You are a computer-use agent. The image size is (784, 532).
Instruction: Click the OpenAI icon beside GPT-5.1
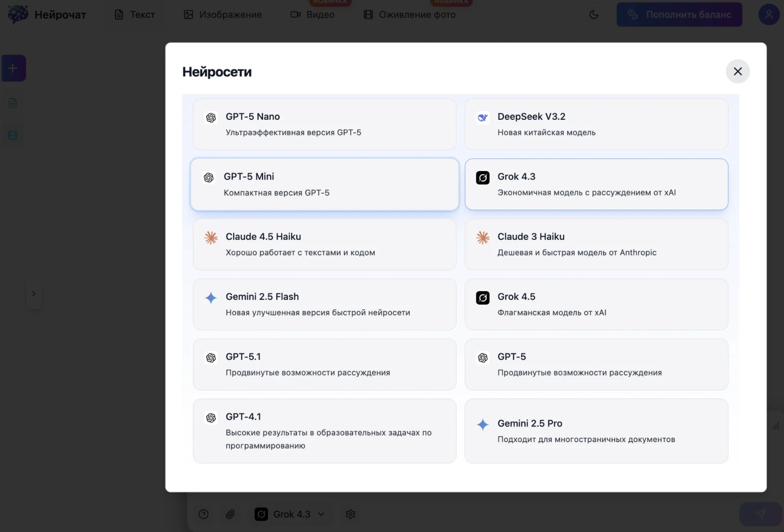click(x=211, y=358)
